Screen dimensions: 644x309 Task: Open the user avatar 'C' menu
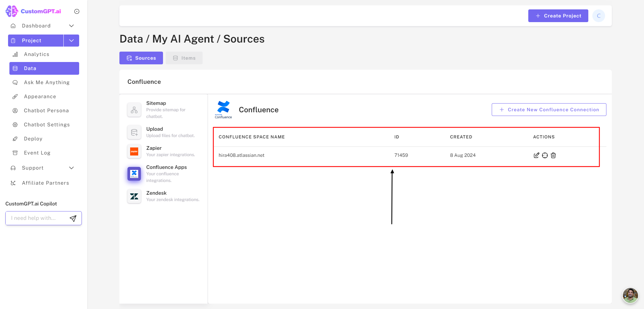tap(599, 16)
